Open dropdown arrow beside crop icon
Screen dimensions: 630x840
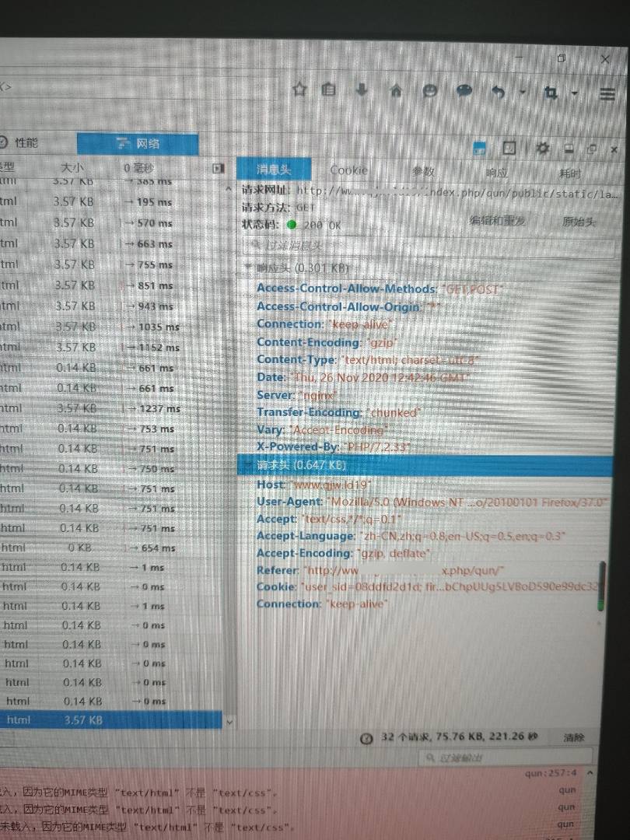[575, 93]
